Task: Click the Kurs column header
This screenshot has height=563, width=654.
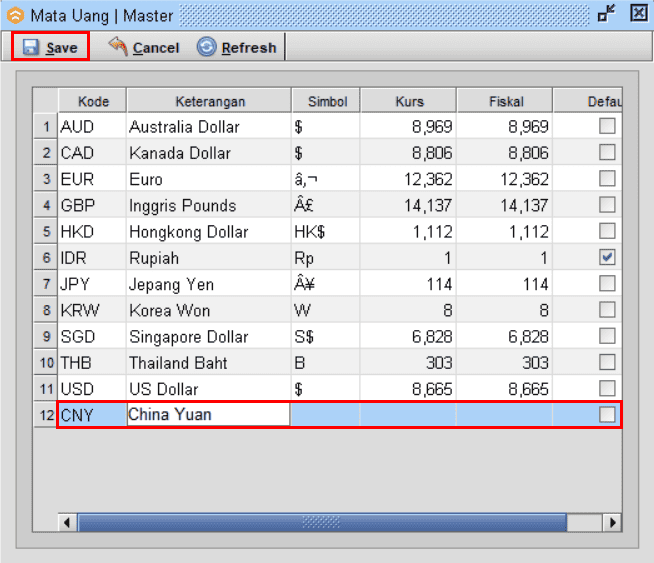Action: pos(409,101)
